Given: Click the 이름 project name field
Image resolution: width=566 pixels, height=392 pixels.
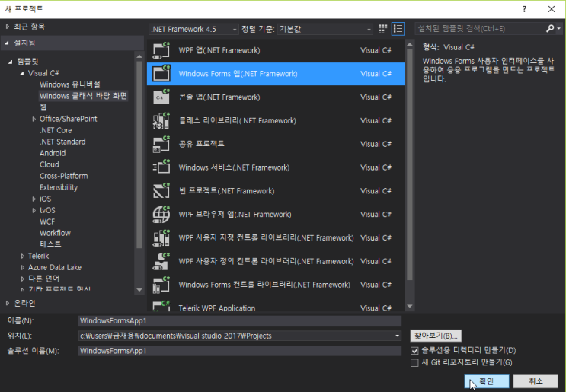Looking at the screenshot, I should click(x=240, y=321).
